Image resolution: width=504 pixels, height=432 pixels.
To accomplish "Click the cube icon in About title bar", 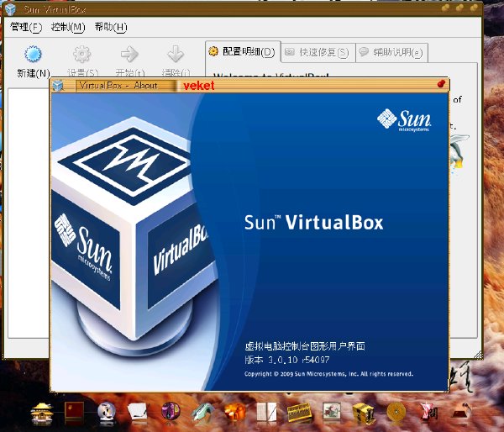I will (58, 86).
